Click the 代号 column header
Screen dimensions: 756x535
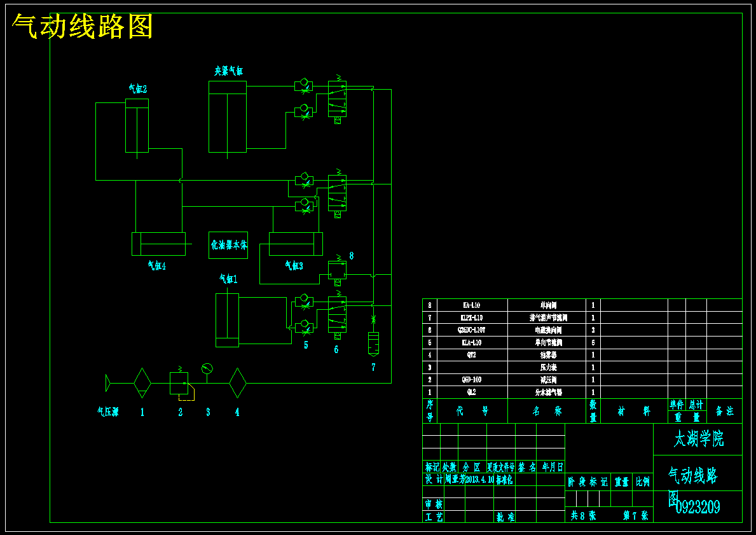(x=472, y=411)
